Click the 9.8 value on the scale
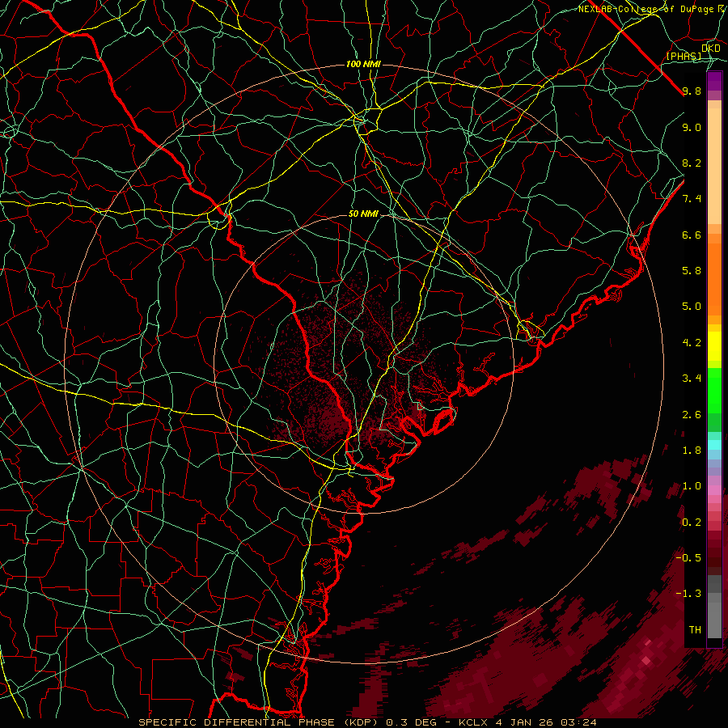Image resolution: width=728 pixels, height=728 pixels. pyautogui.click(x=692, y=91)
